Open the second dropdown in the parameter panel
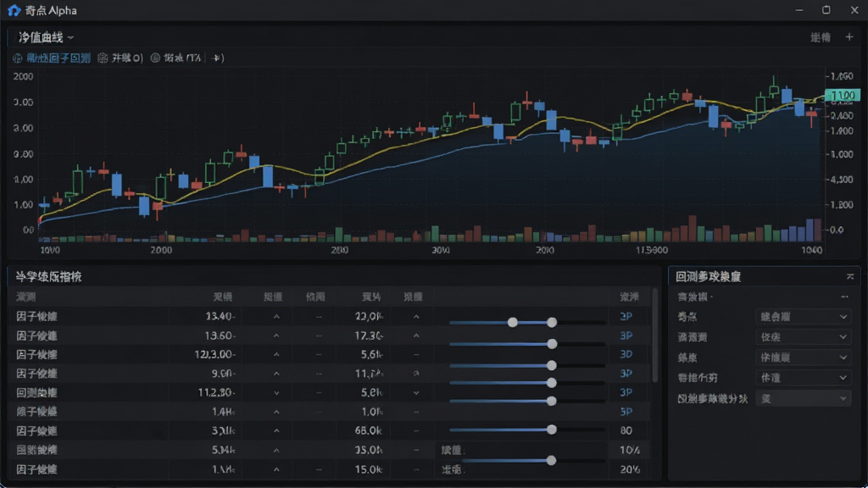Image resolution: width=868 pixels, height=488 pixels. tap(803, 337)
